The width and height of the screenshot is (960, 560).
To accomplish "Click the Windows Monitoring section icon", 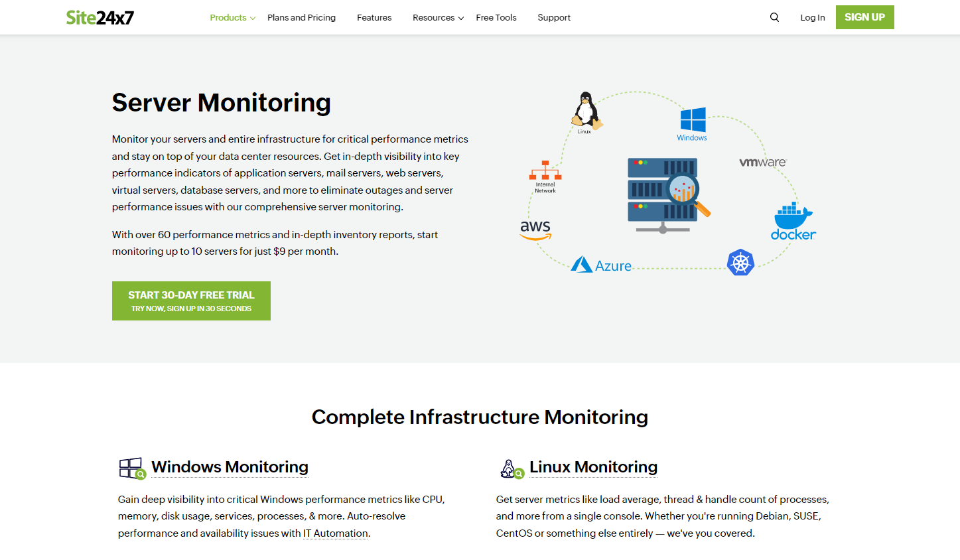I will tap(132, 468).
